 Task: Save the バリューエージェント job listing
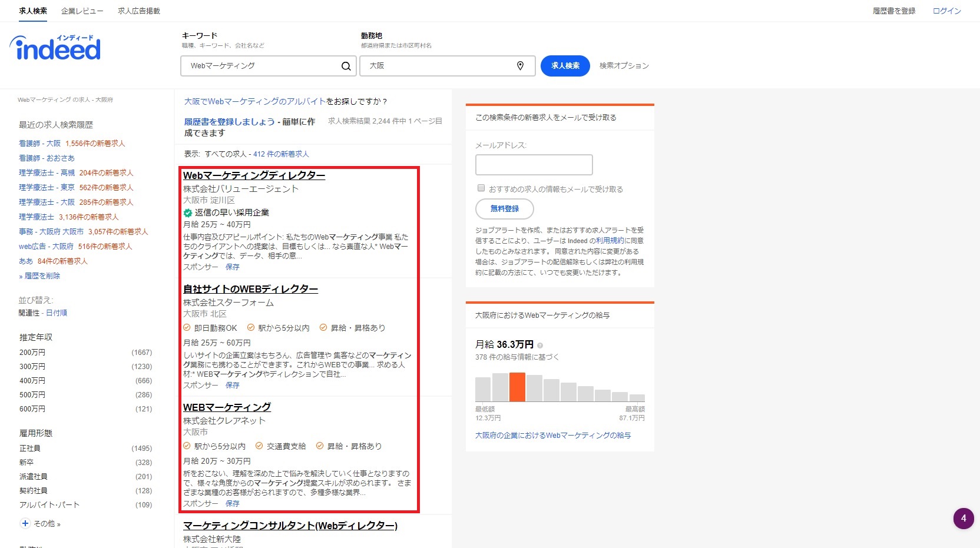(x=233, y=267)
